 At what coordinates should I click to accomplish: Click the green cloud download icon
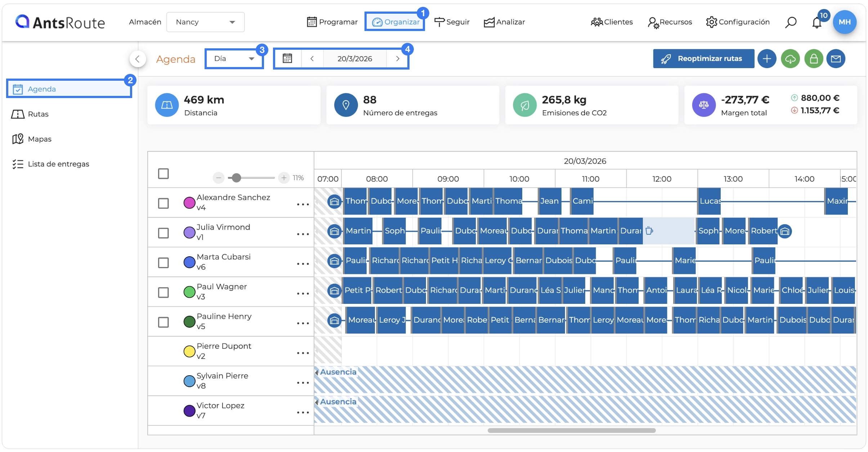790,59
